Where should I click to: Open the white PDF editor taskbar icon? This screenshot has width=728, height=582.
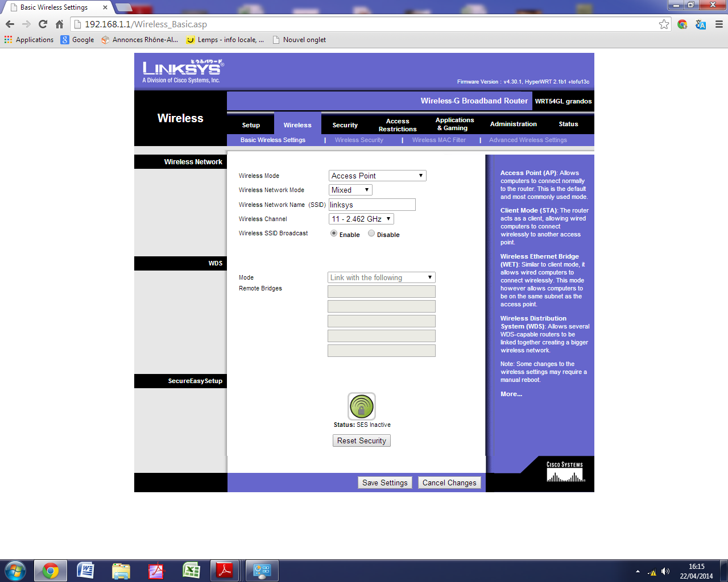pos(156,571)
